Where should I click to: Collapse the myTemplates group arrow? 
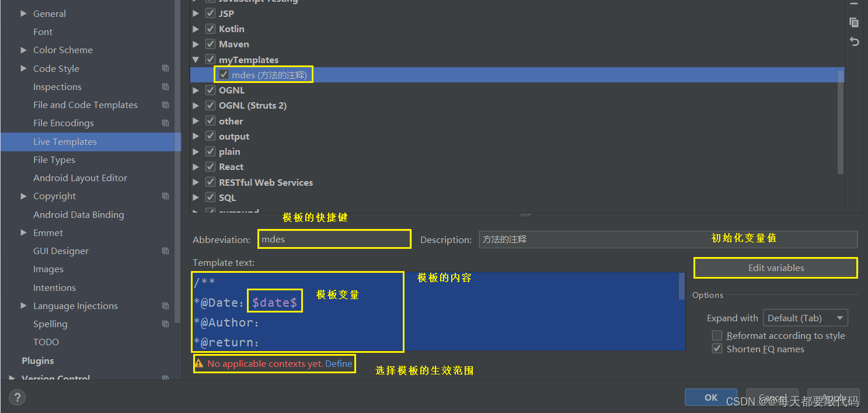point(196,60)
